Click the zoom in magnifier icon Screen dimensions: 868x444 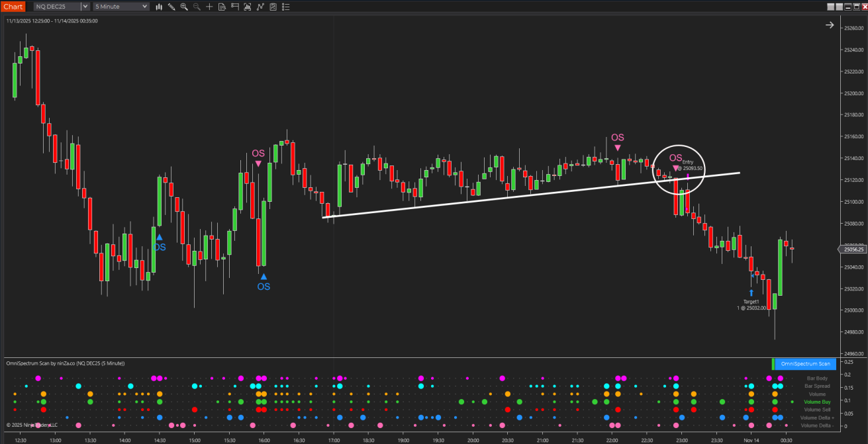(x=183, y=7)
